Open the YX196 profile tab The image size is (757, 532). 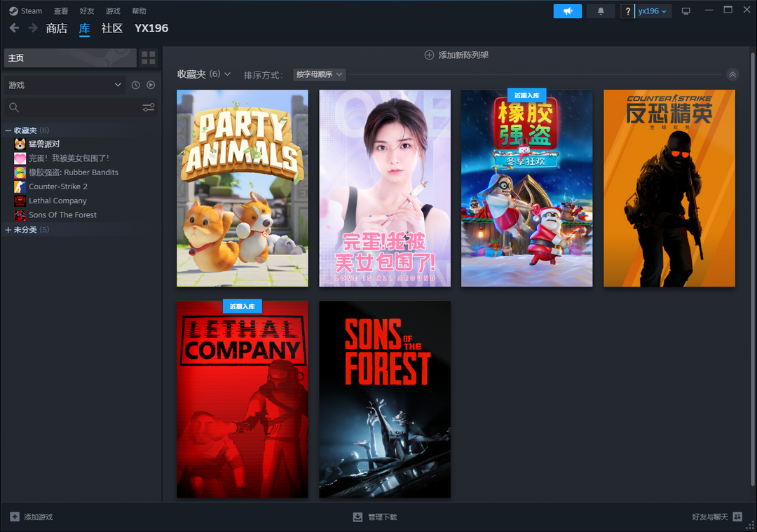coord(151,29)
